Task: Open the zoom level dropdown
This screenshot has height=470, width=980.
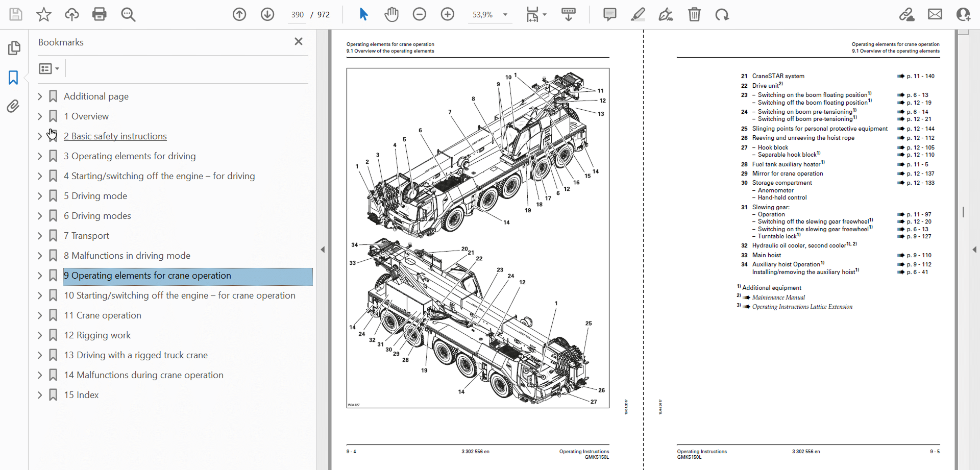Action: [x=505, y=15]
